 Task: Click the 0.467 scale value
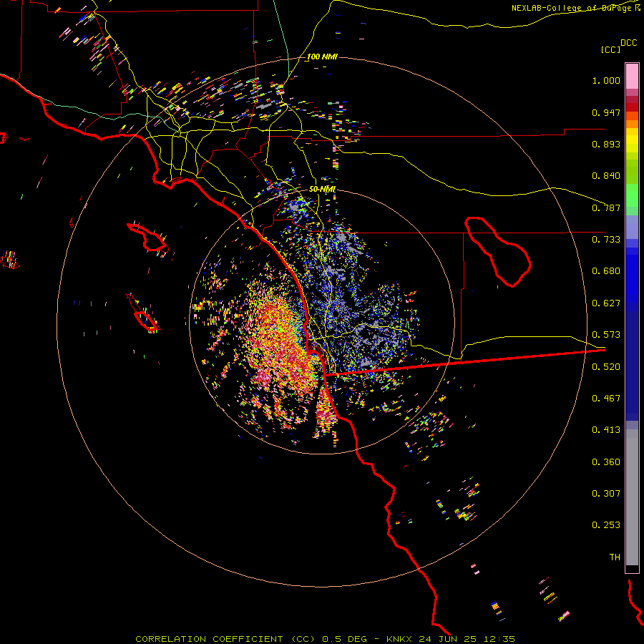[x=606, y=399]
